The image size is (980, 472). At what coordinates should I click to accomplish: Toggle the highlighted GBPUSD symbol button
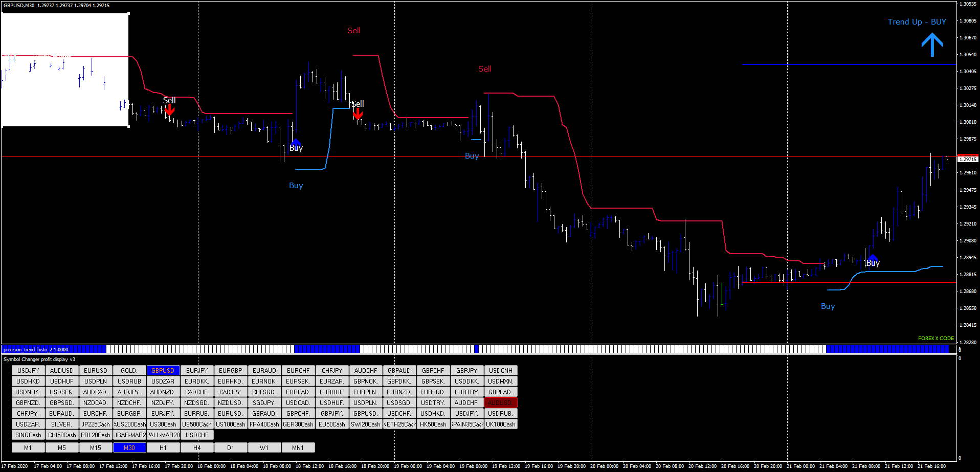coord(163,370)
